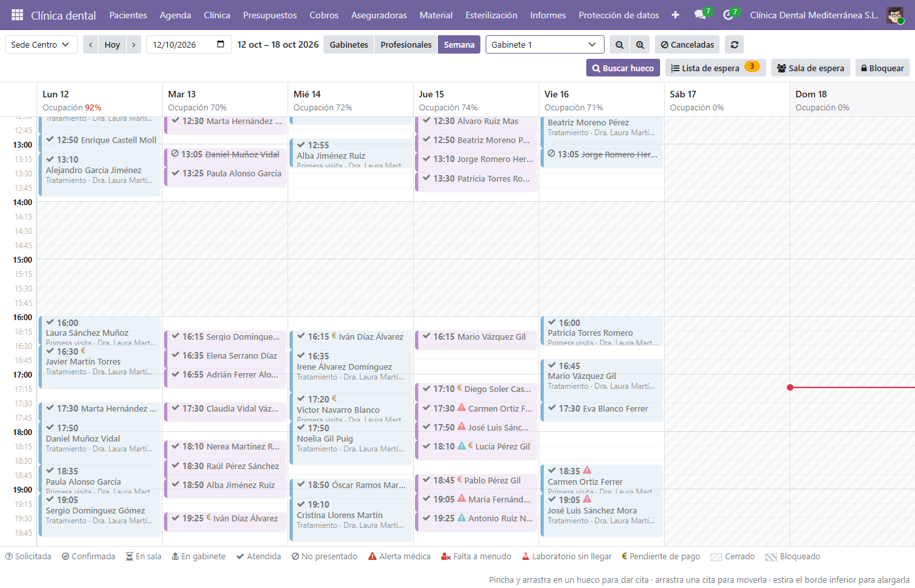Open the calendar picker in date field
This screenshot has width=915, height=588.
point(220,44)
